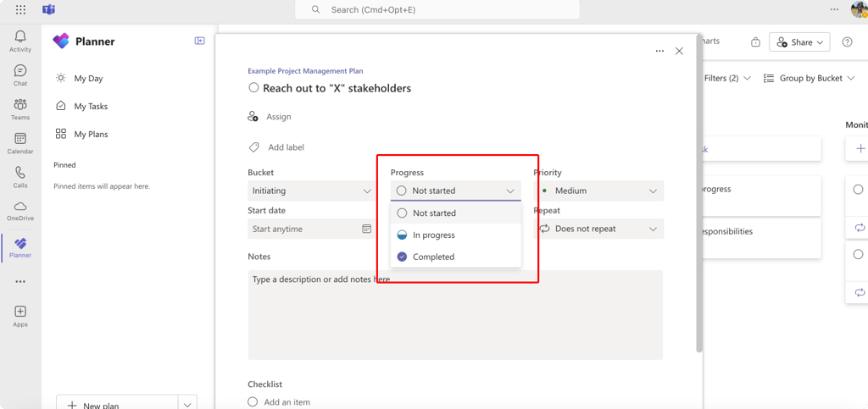Focus the Search box
868x409 pixels.
pyautogui.click(x=437, y=9)
